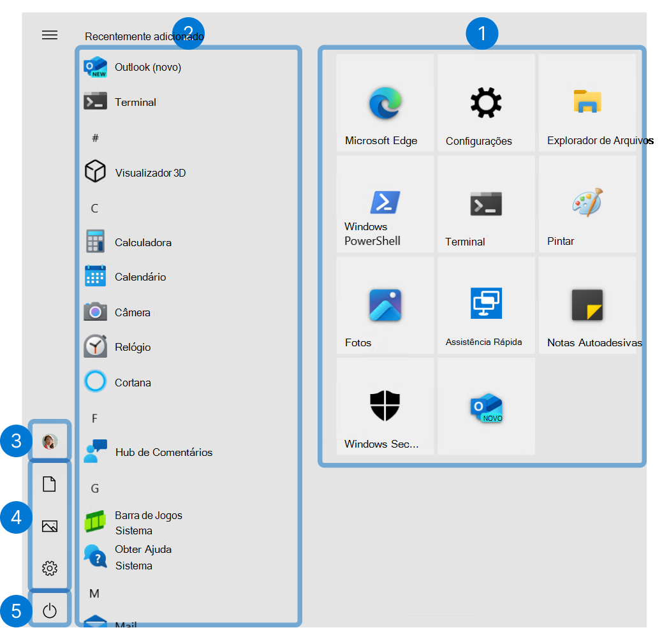Launch the Câmera app
The width and height of the screenshot is (662, 644).
[117, 312]
